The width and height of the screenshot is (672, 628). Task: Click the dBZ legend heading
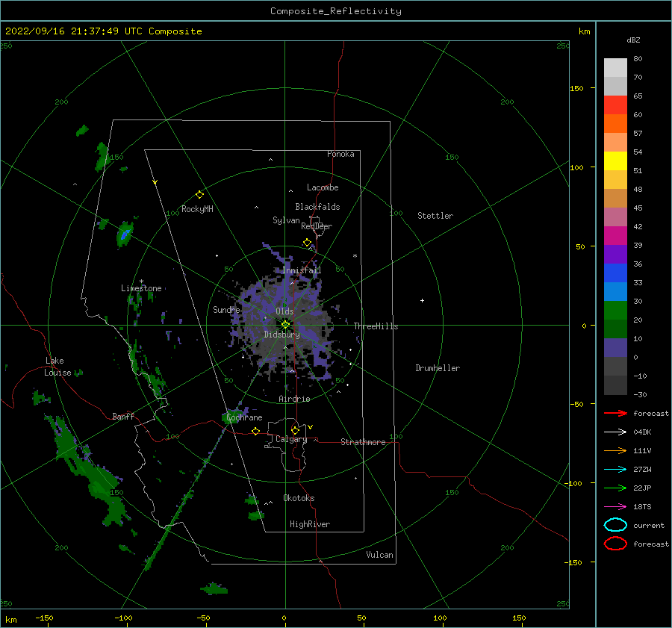coord(633,40)
